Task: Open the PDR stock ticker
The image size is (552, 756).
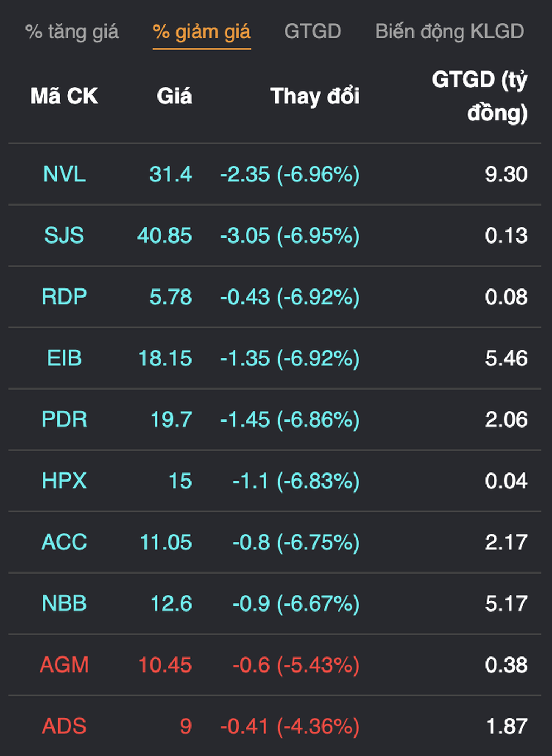Action: coord(64,419)
